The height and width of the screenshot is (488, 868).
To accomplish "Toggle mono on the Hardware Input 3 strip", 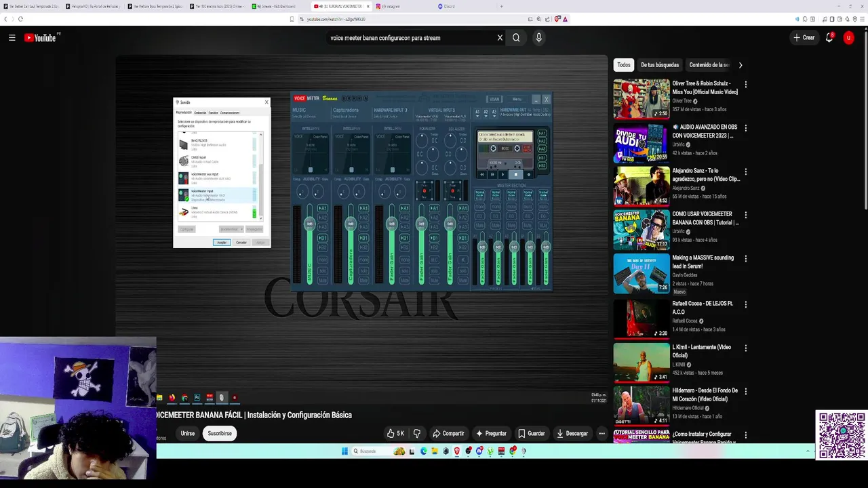I will point(405,260).
